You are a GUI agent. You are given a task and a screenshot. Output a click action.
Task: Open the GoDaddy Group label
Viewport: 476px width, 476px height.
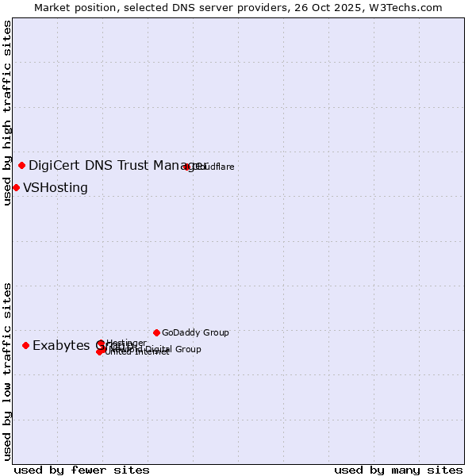click(195, 332)
